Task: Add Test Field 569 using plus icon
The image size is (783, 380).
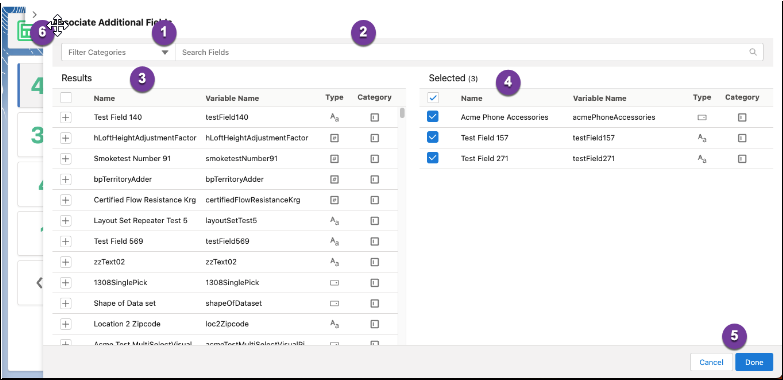Action: point(66,241)
